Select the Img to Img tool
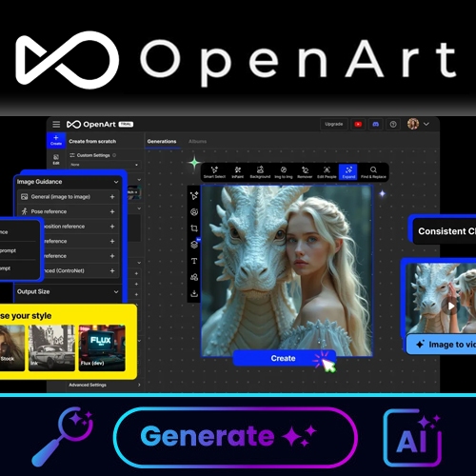The height and width of the screenshot is (476, 476). 284,172
